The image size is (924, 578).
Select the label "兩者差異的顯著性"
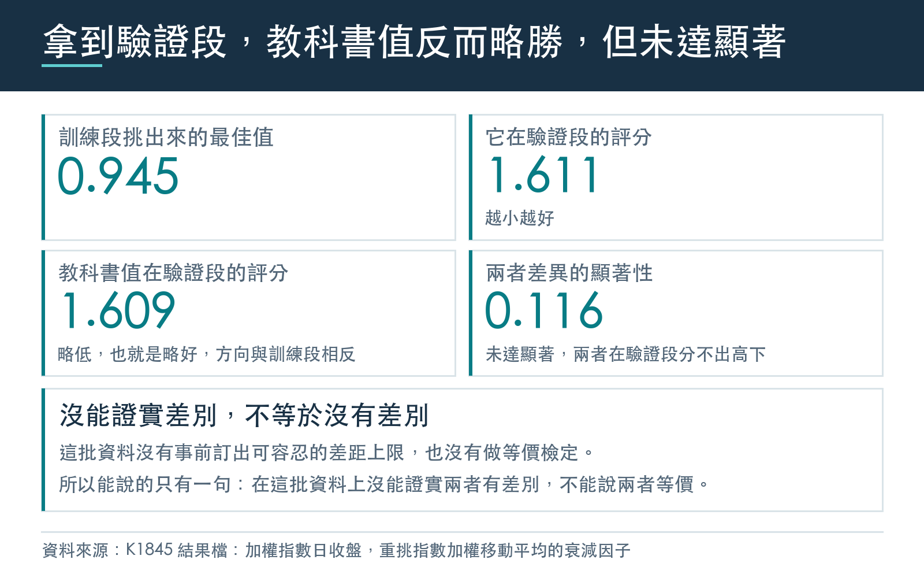(x=569, y=273)
